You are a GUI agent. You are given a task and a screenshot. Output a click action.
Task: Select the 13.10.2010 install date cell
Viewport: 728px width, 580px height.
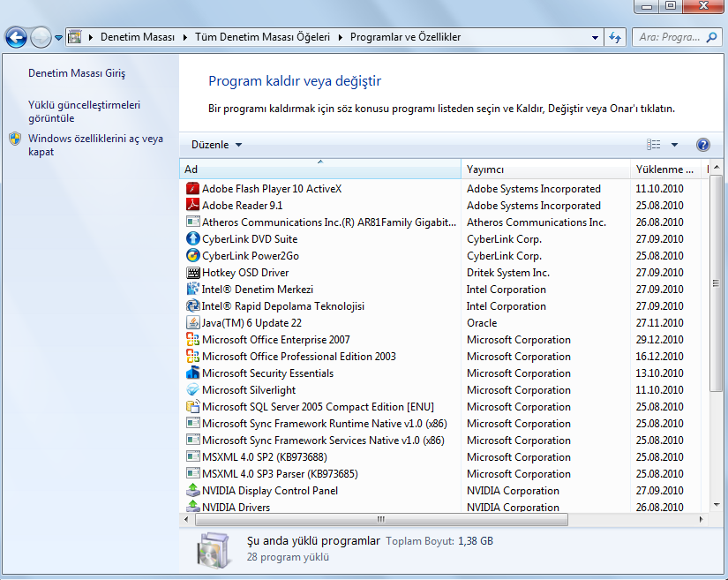tap(659, 373)
